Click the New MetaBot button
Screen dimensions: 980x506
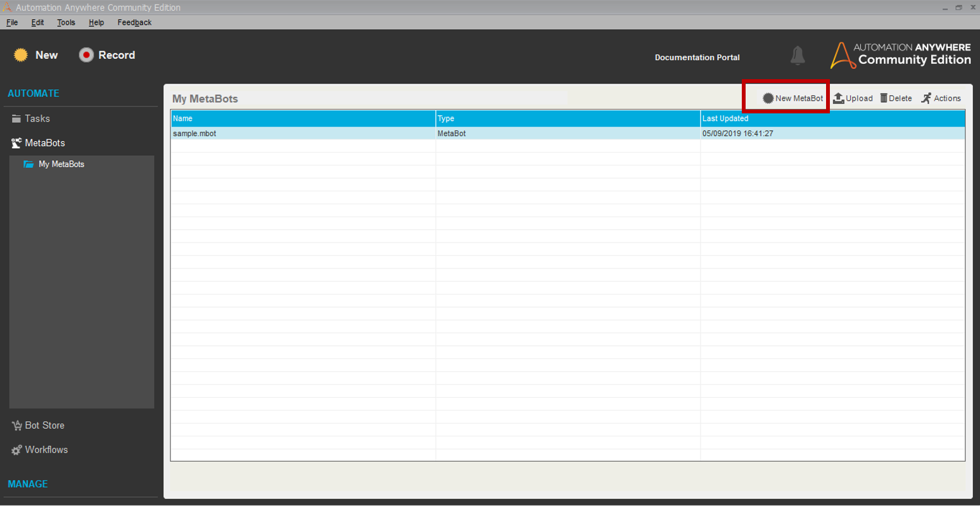coord(792,98)
